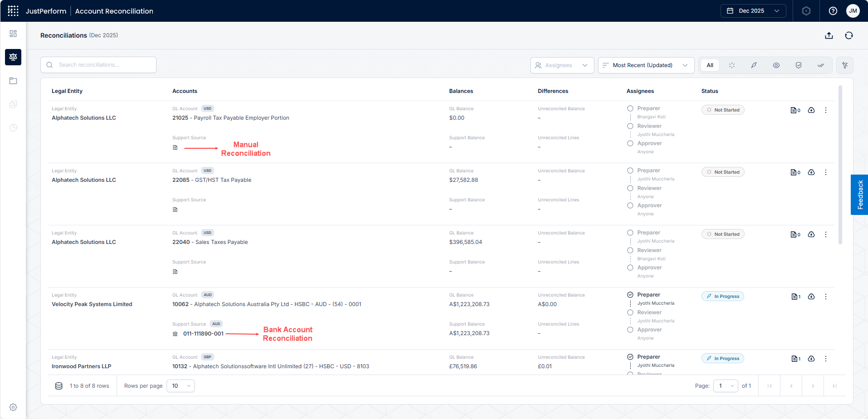Image resolution: width=868 pixels, height=419 pixels.
Task: Open notes icon for 22085 GST/HST row
Action: [795, 172]
